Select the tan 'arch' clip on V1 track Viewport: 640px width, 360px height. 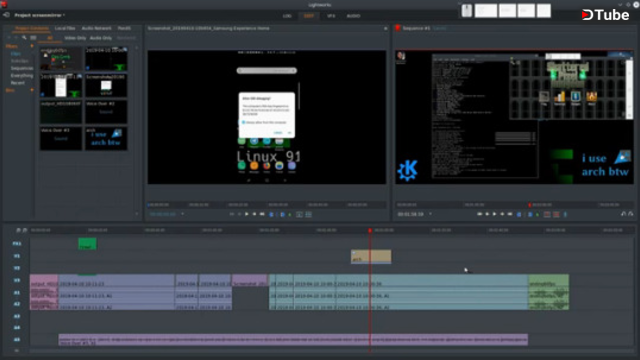point(371,256)
